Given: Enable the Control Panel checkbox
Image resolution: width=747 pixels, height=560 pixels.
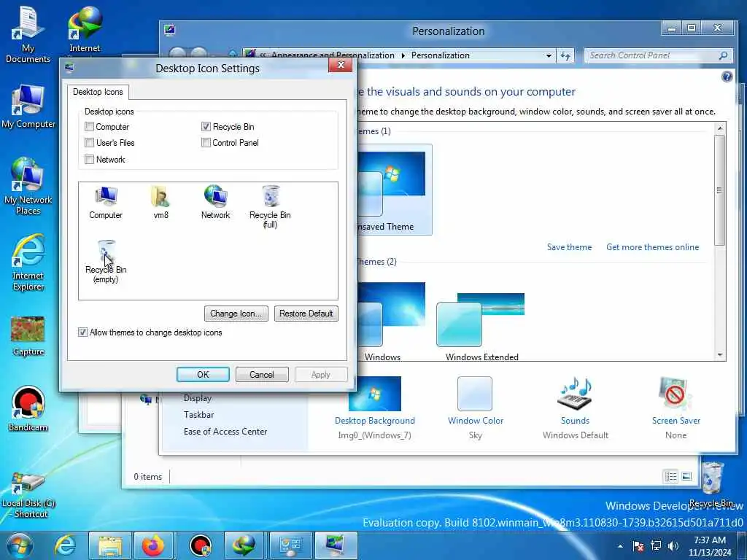Looking at the screenshot, I should pos(206,142).
